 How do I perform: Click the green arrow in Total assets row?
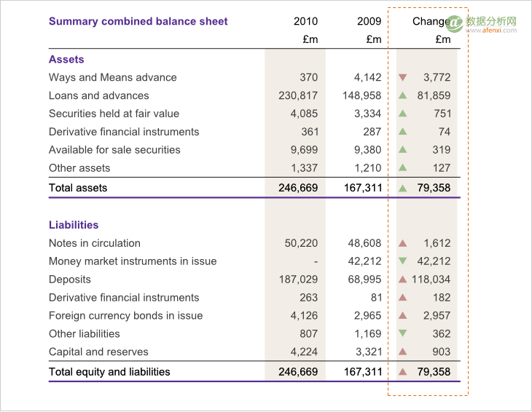pyautogui.click(x=402, y=189)
